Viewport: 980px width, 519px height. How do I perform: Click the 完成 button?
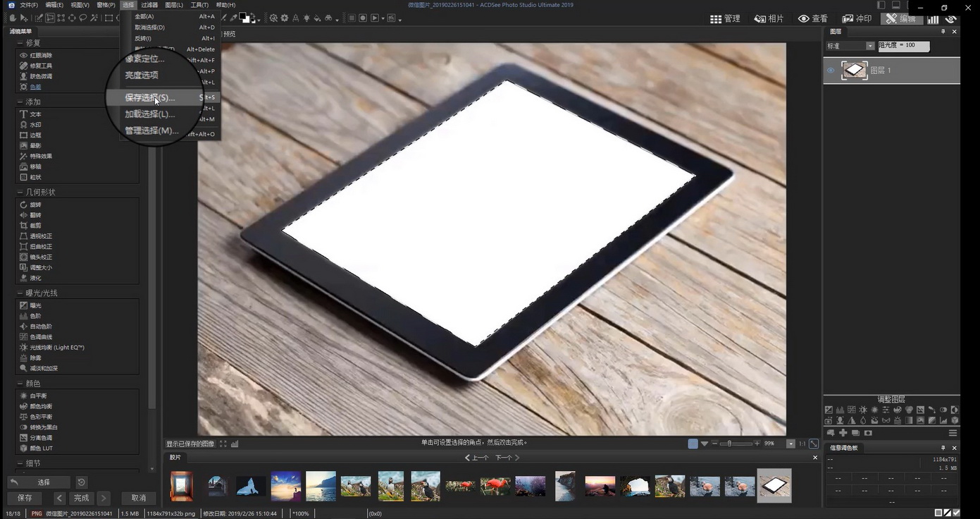[82, 498]
